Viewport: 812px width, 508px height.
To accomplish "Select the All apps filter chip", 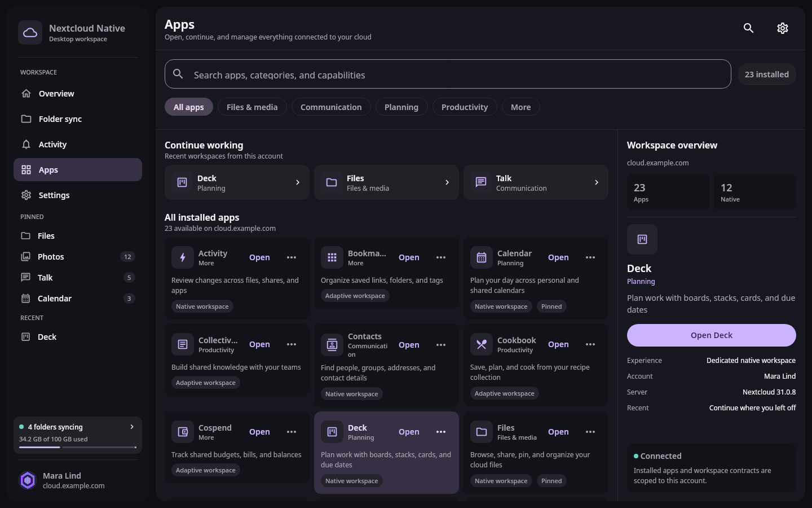I will pyautogui.click(x=189, y=107).
